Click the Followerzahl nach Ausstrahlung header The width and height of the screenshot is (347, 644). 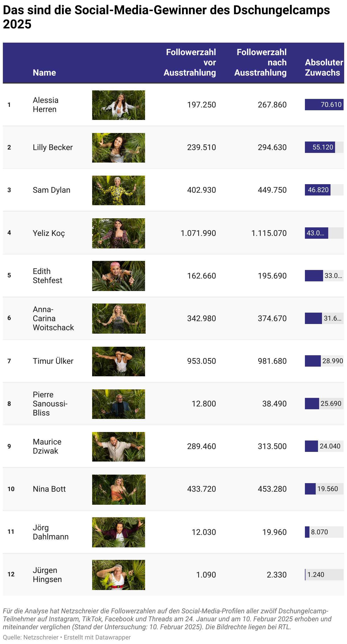pos(261,63)
